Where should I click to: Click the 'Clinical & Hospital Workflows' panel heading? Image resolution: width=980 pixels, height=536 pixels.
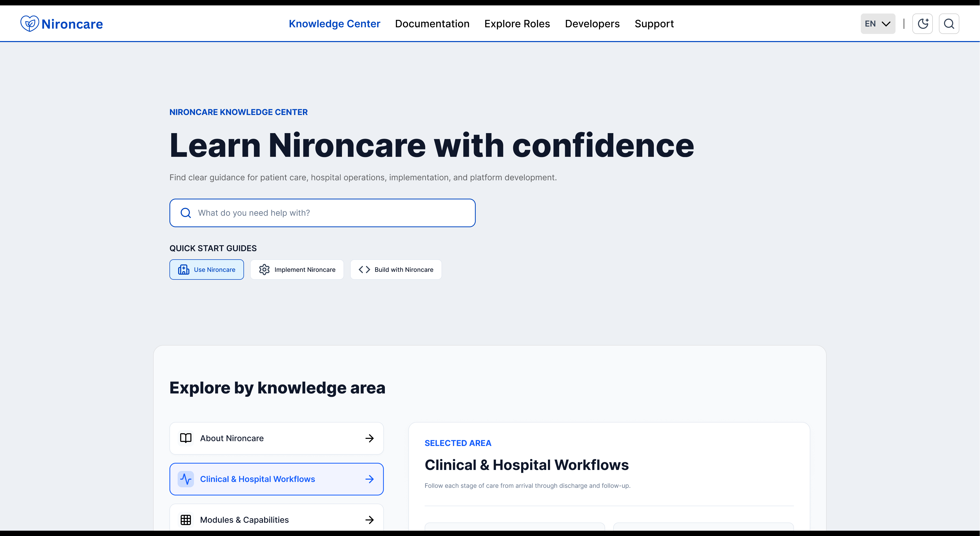(x=526, y=465)
